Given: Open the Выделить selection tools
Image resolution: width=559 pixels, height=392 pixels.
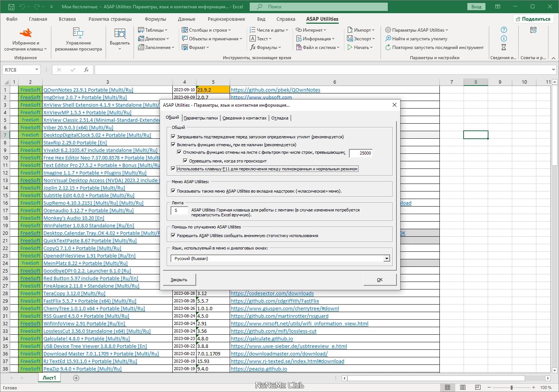Looking at the screenshot, I should (x=120, y=39).
